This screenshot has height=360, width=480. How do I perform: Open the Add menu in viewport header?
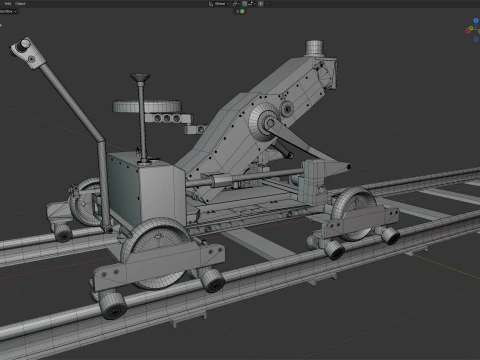(x=8, y=4)
